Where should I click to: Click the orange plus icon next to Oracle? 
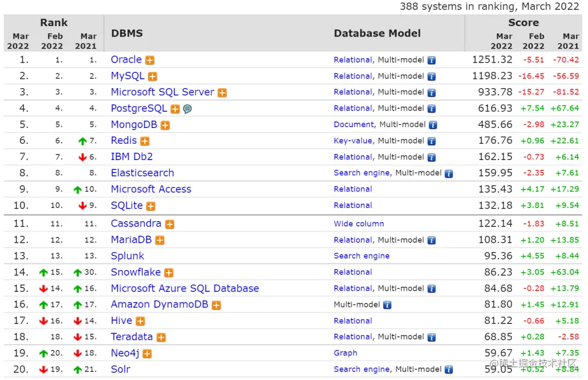pyautogui.click(x=150, y=60)
